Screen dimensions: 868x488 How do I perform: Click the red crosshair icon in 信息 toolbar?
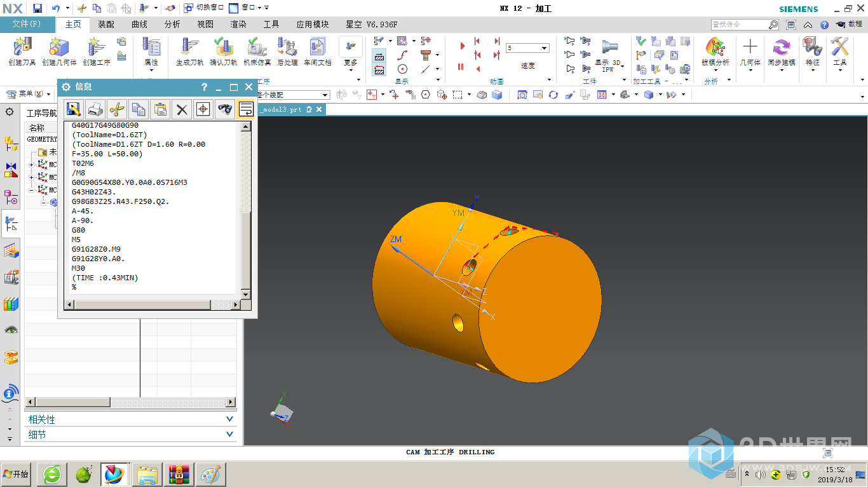pyautogui.click(x=203, y=109)
